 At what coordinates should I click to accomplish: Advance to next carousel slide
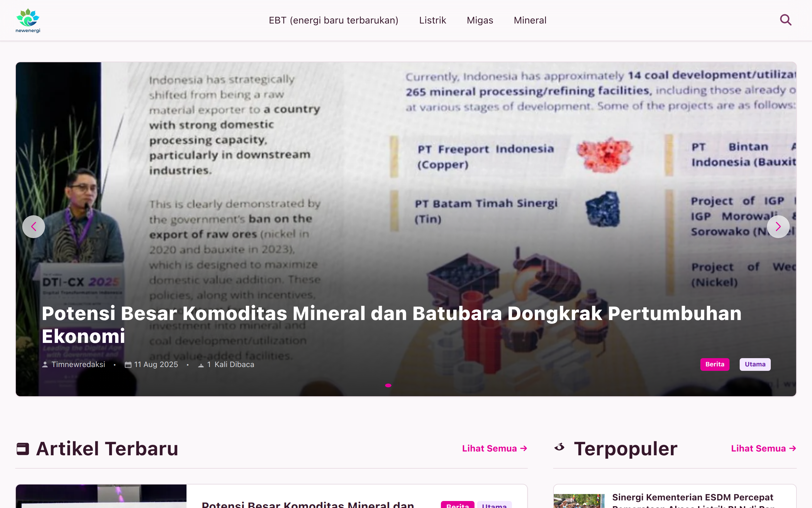(x=778, y=227)
